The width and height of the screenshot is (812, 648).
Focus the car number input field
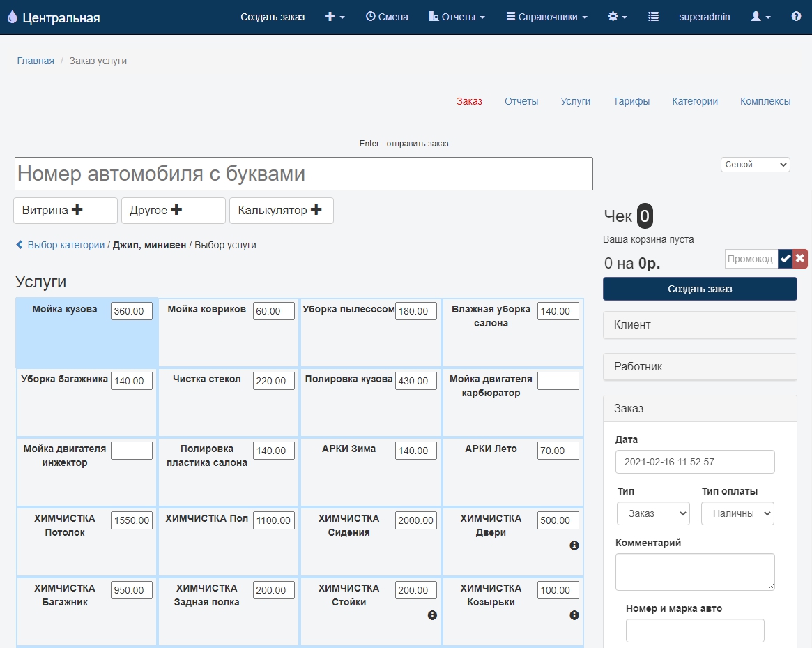(303, 174)
